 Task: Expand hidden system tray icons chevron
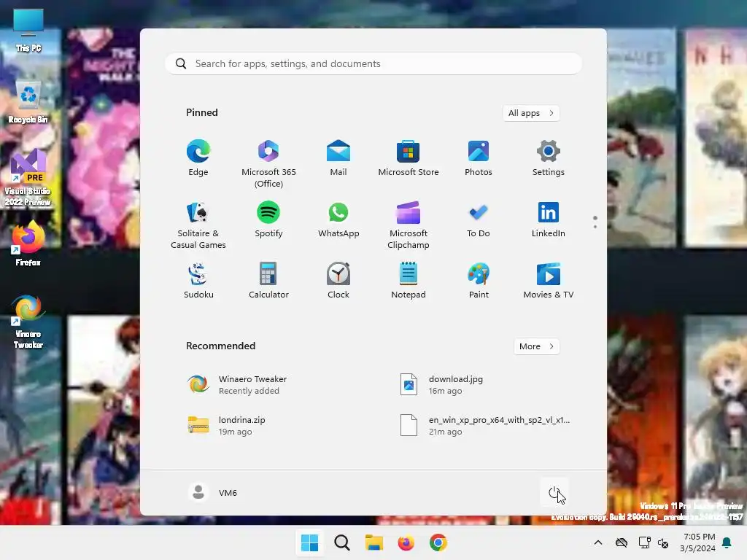[x=598, y=542]
